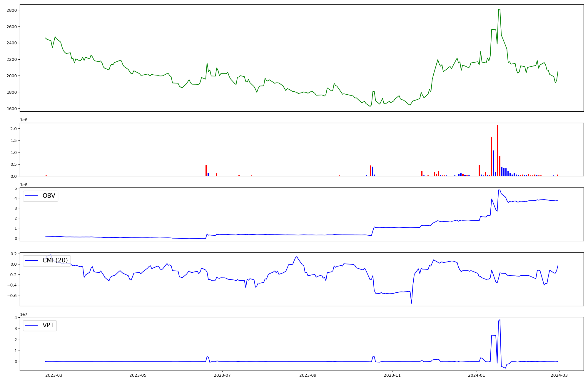Click the 2800 price axis tick label
The height and width of the screenshot is (382, 588).
[x=11, y=10]
